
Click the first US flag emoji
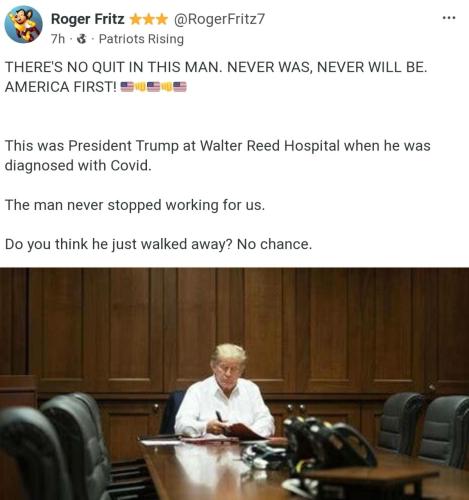point(127,87)
